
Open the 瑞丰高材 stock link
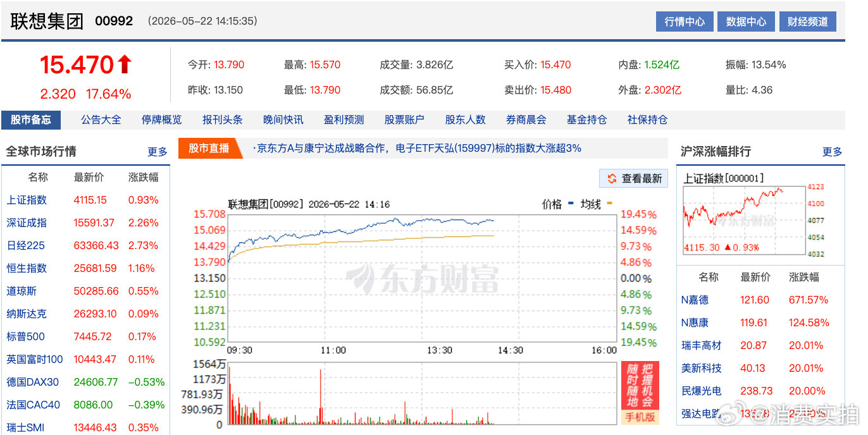click(x=701, y=345)
